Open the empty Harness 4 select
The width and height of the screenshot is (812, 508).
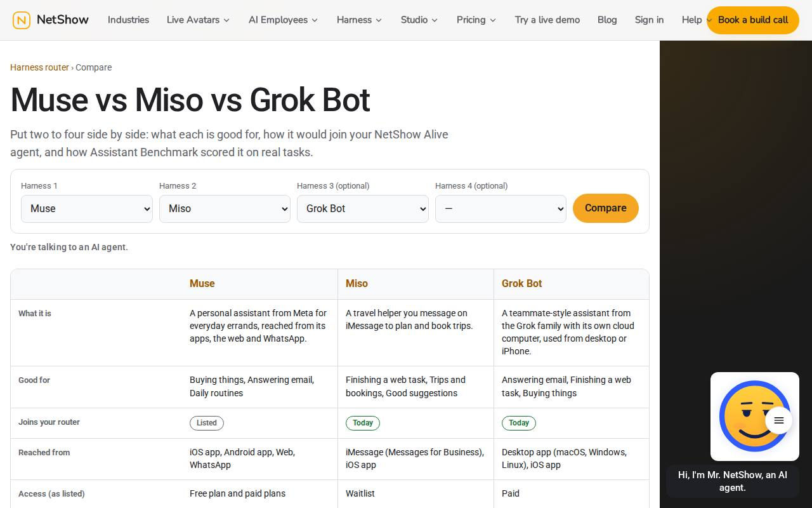(501, 209)
